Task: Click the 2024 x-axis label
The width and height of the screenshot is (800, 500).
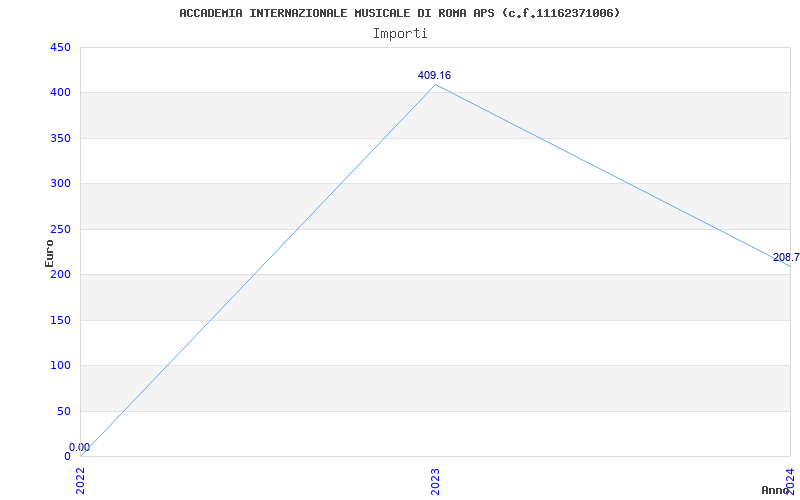Action: click(x=790, y=480)
